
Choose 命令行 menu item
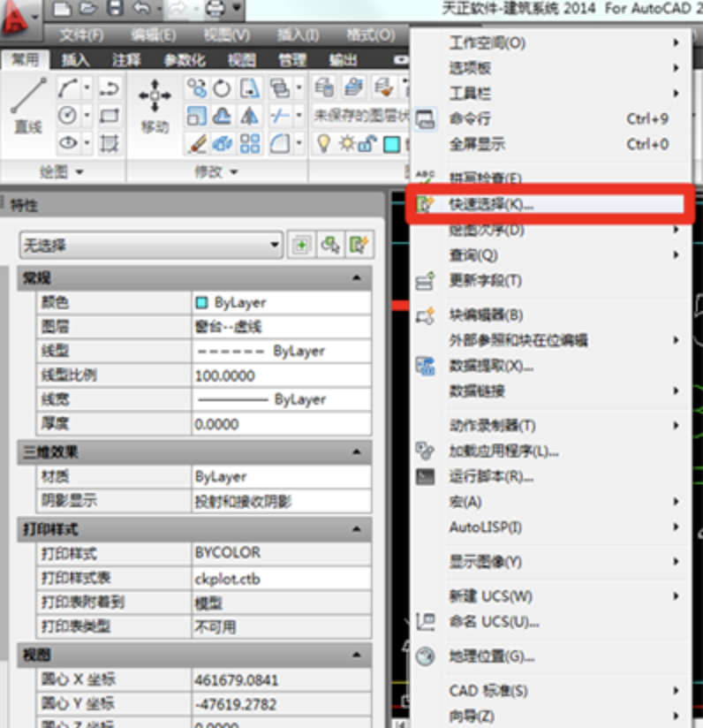click(549, 119)
